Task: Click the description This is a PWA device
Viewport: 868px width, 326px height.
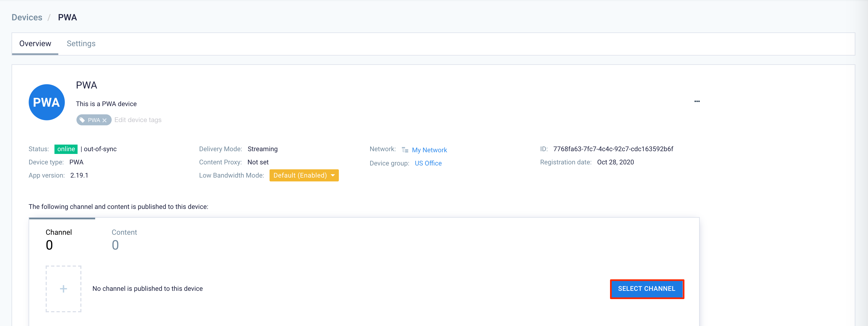Action: (106, 104)
